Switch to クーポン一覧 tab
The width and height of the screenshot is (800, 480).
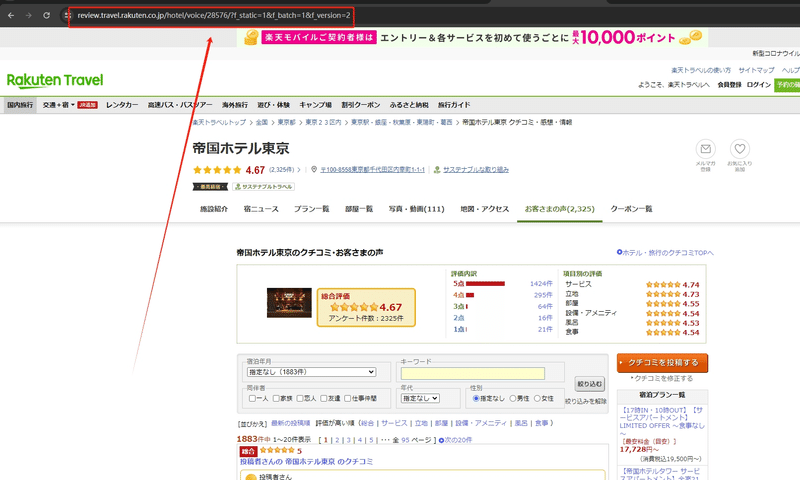click(632, 209)
